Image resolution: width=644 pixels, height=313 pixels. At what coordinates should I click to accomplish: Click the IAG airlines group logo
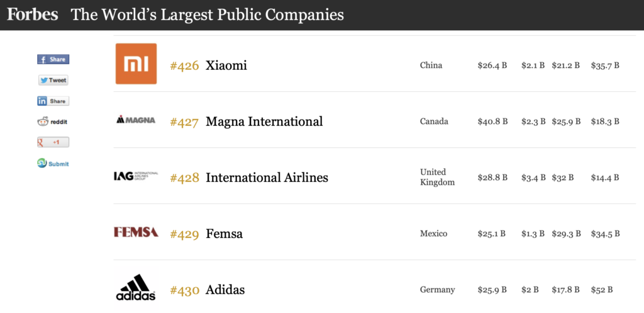pyautogui.click(x=136, y=176)
